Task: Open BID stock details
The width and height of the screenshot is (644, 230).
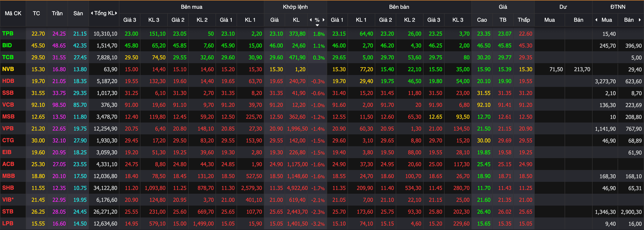Action: point(7,45)
